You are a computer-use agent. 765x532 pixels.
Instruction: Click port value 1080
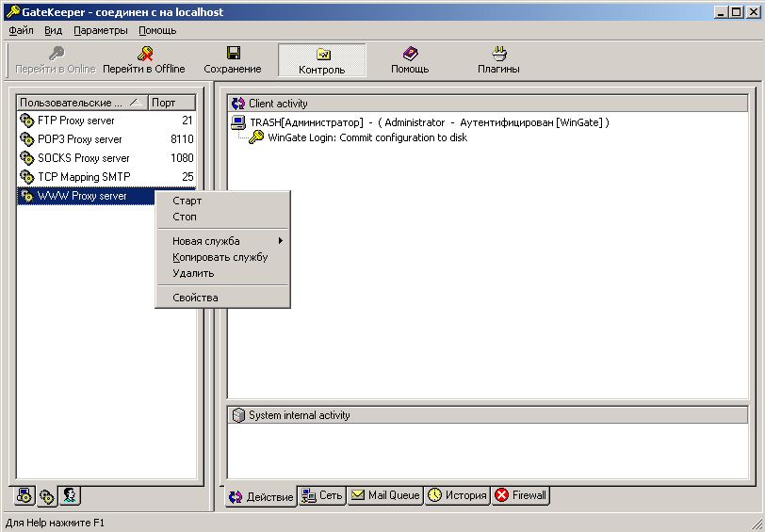coord(182,158)
